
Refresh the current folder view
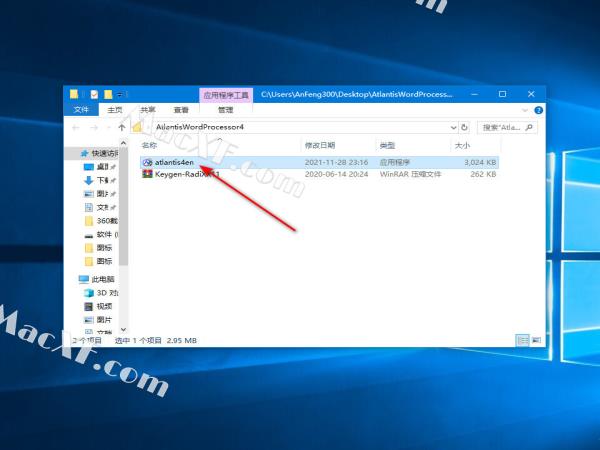tap(465, 127)
